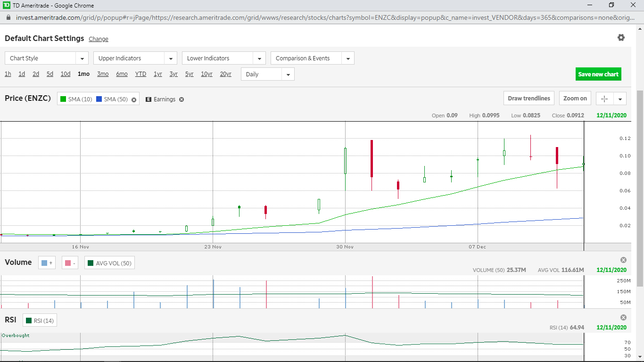Image resolution: width=644 pixels, height=362 pixels.
Task: Toggle the Zoom on button
Action: tap(575, 99)
